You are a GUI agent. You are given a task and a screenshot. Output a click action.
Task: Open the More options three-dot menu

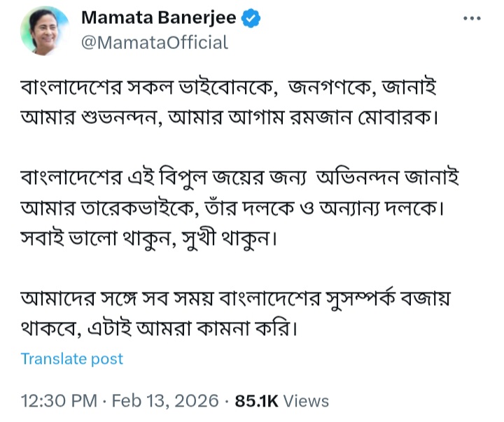(473, 19)
